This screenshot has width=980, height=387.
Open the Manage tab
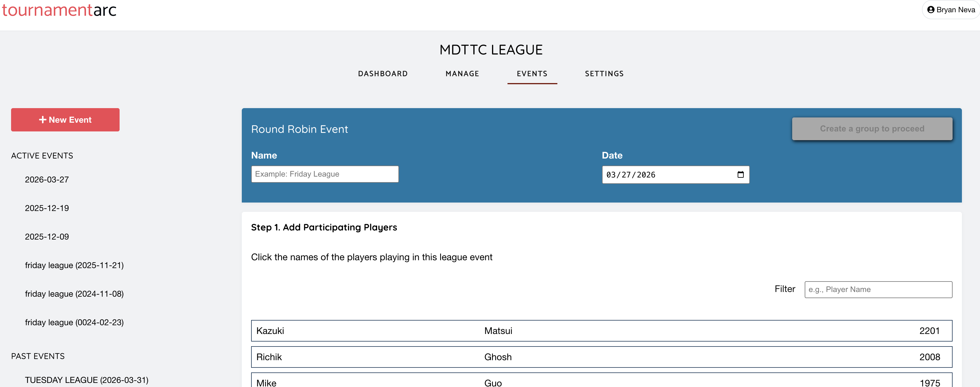click(x=462, y=74)
